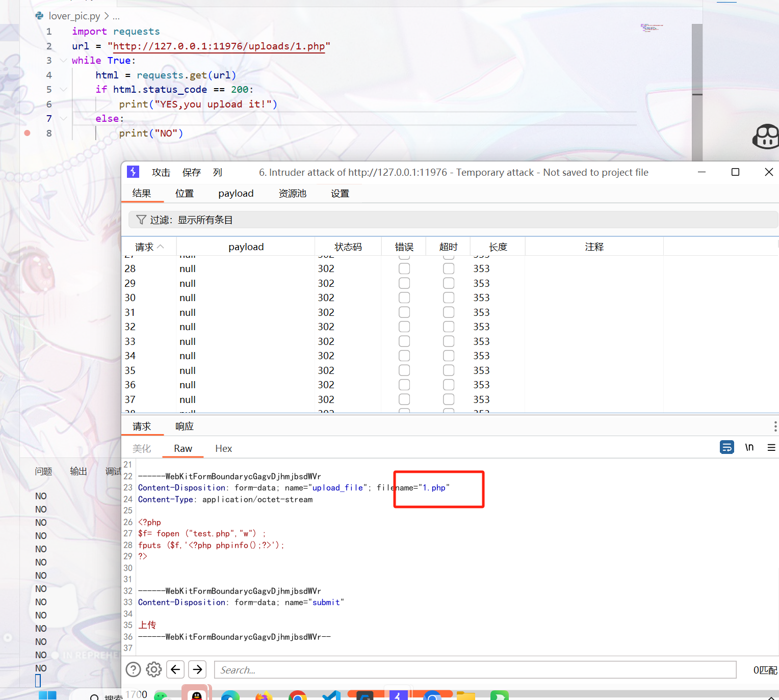
Task: Open Firefox from the taskbar
Action: (x=264, y=695)
